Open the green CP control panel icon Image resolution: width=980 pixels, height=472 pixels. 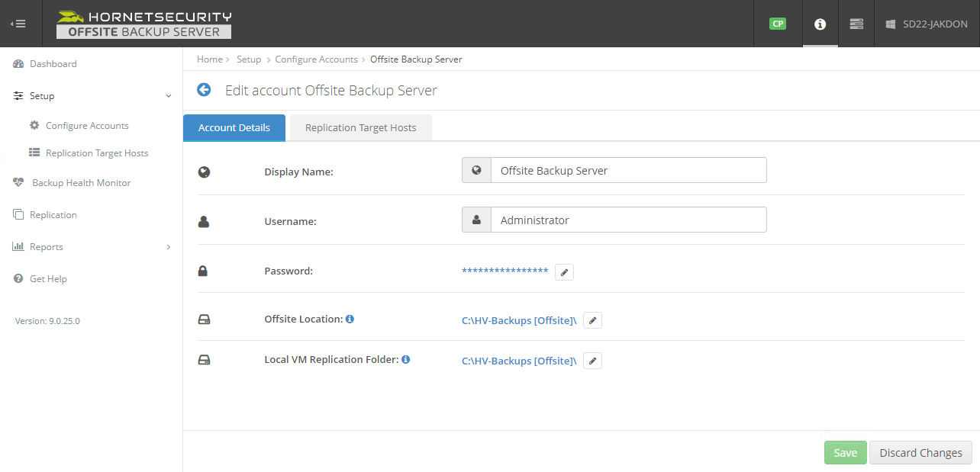777,24
